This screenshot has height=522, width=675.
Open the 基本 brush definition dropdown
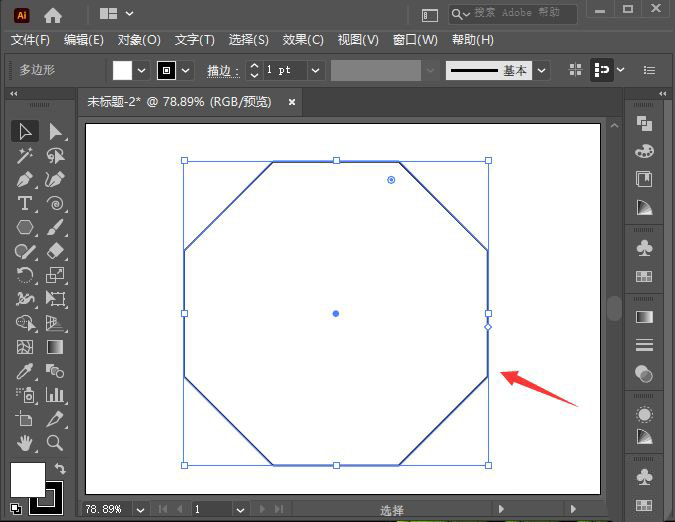point(542,70)
